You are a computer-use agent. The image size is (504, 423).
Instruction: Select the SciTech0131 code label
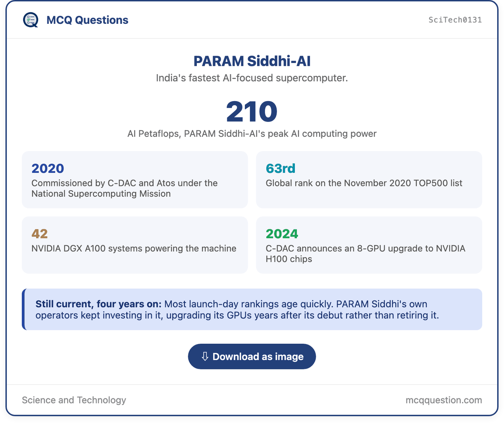[455, 20]
